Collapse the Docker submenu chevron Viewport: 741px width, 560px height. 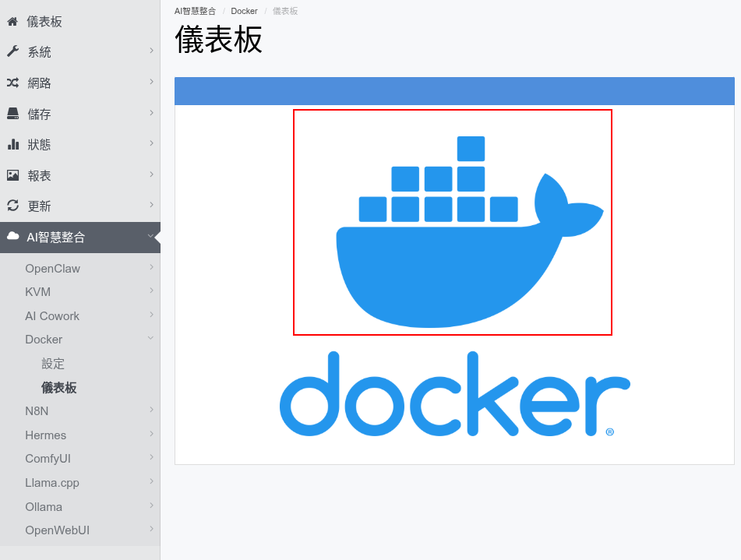pos(150,338)
